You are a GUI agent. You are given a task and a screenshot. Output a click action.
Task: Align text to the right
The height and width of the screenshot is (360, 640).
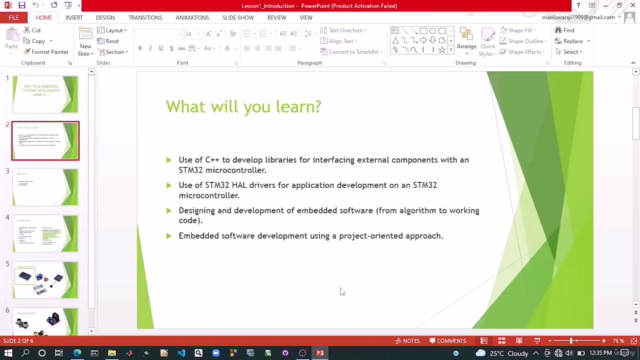coord(268,49)
